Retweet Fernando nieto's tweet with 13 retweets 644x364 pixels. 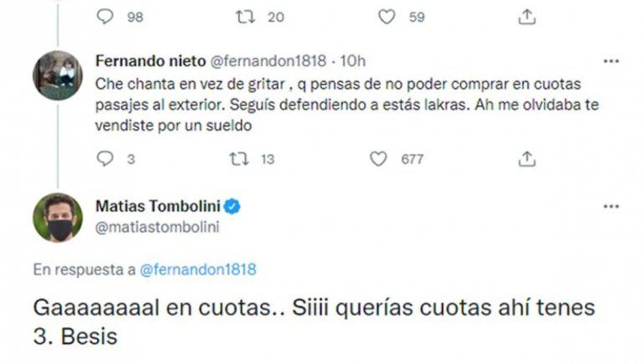[242, 158]
